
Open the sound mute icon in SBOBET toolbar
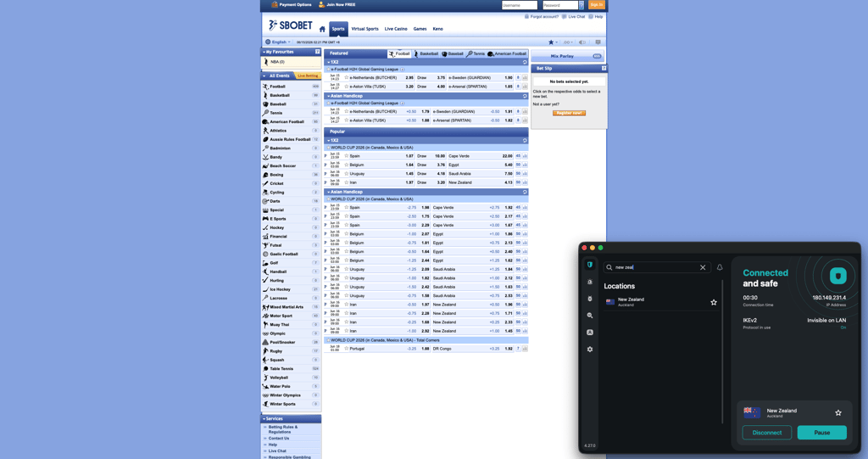tap(581, 42)
